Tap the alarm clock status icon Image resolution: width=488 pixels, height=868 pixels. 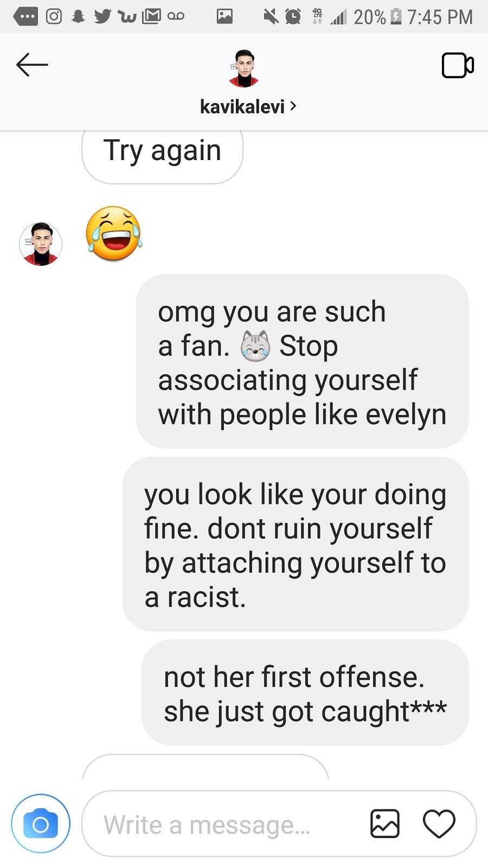point(293,17)
